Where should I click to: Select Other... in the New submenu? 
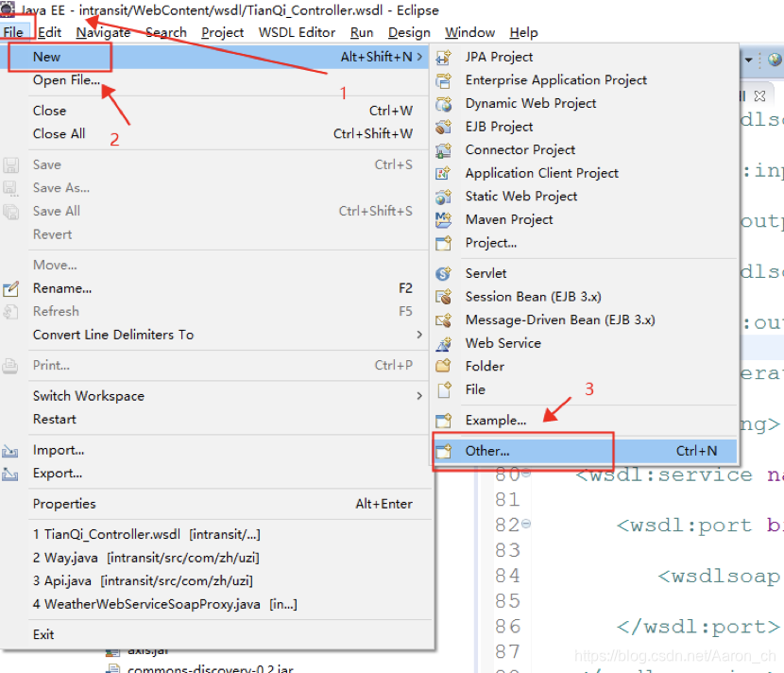click(x=584, y=451)
